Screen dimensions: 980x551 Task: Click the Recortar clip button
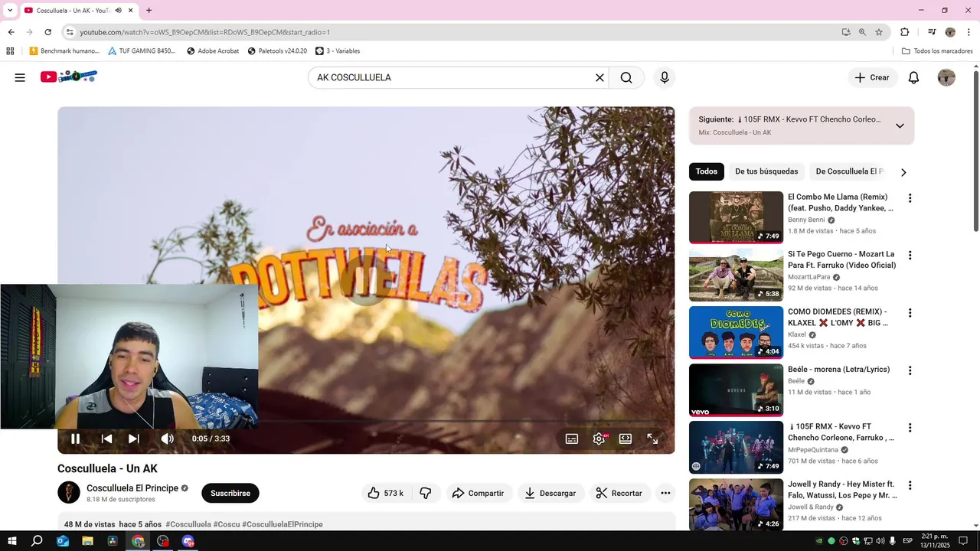619,493
